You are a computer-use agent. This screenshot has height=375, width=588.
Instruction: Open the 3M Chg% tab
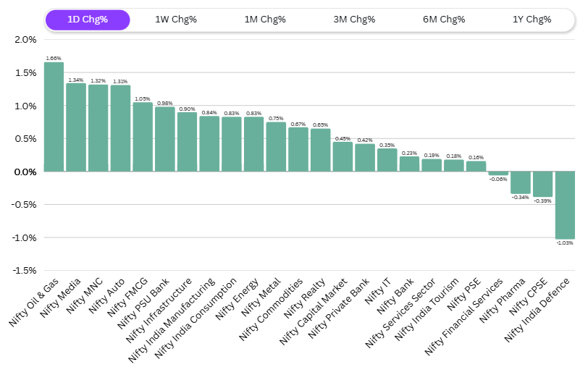[354, 20]
